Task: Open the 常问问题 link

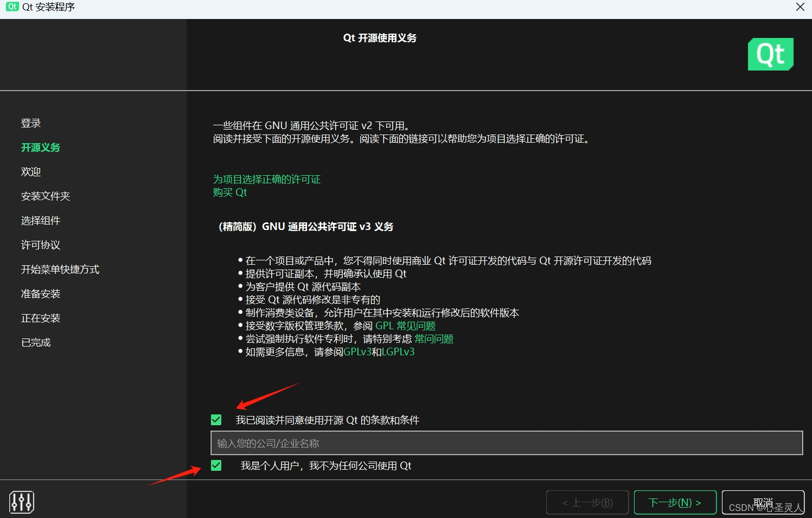Action: [x=433, y=338]
